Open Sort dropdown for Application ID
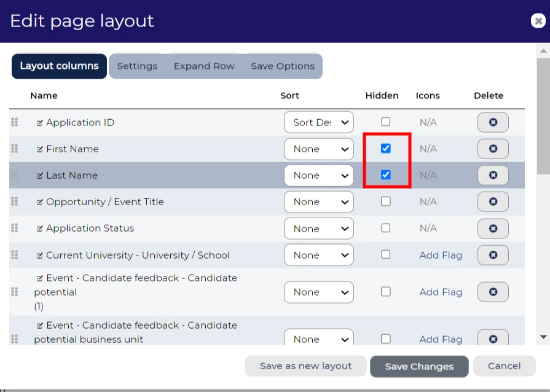This screenshot has width=550, height=392. [x=319, y=122]
